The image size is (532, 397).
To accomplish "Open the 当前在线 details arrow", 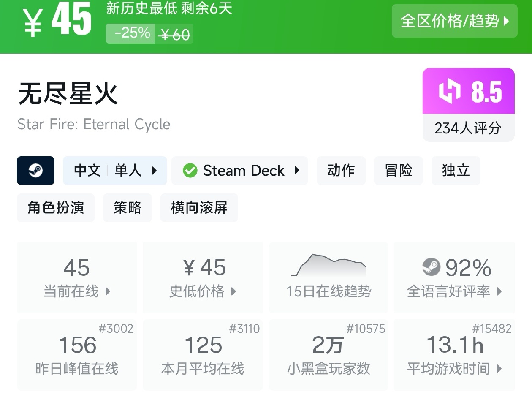I will tap(108, 291).
